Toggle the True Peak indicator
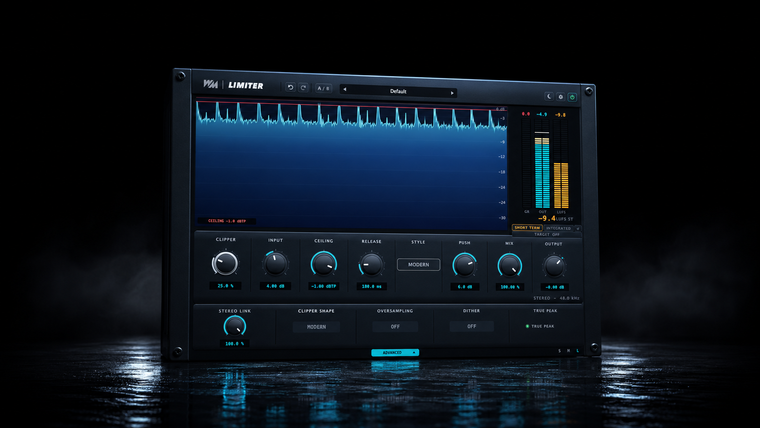The image size is (760, 428). (540, 326)
